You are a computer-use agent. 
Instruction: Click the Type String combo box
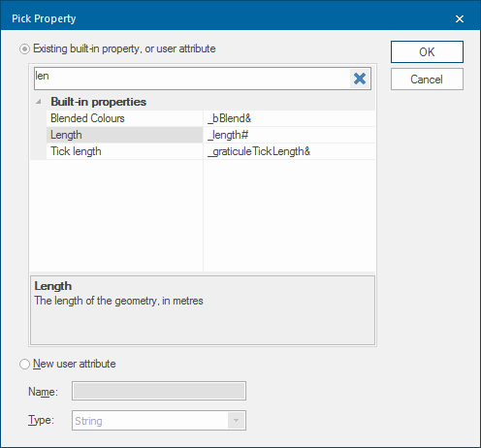(159, 420)
